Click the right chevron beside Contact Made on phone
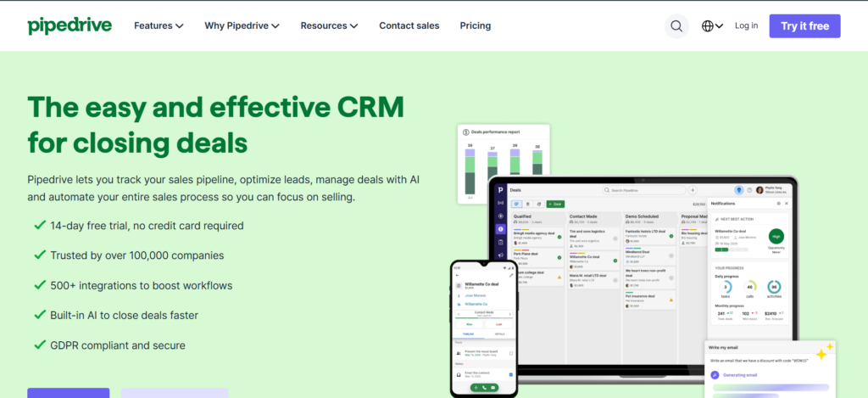The width and height of the screenshot is (868, 398). pos(509,314)
